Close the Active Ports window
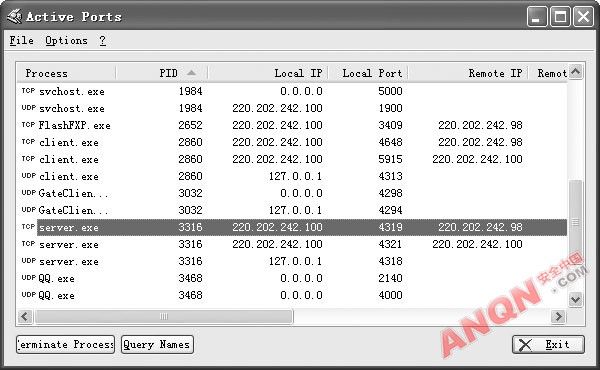The height and width of the screenshot is (370, 600). click(x=583, y=16)
